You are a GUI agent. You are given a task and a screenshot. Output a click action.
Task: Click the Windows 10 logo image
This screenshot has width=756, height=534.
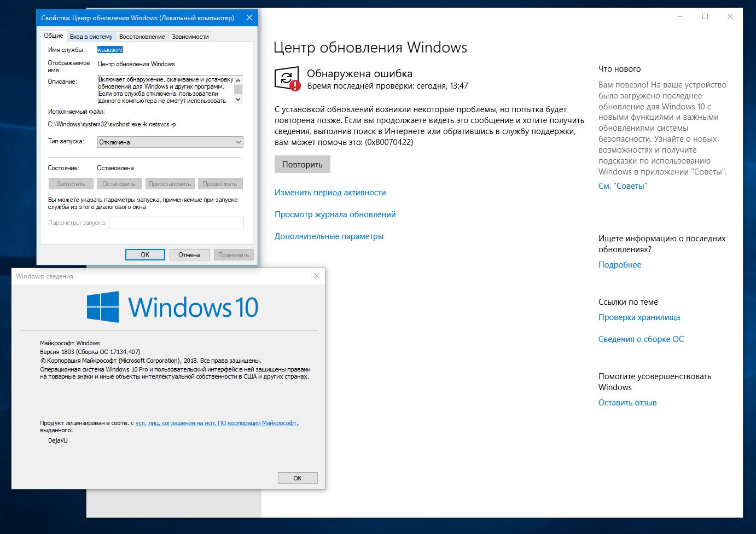pos(172,307)
